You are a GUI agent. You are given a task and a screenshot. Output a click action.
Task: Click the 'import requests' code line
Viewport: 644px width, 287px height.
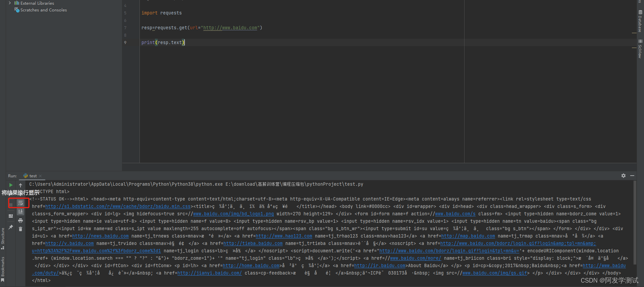[162, 13]
